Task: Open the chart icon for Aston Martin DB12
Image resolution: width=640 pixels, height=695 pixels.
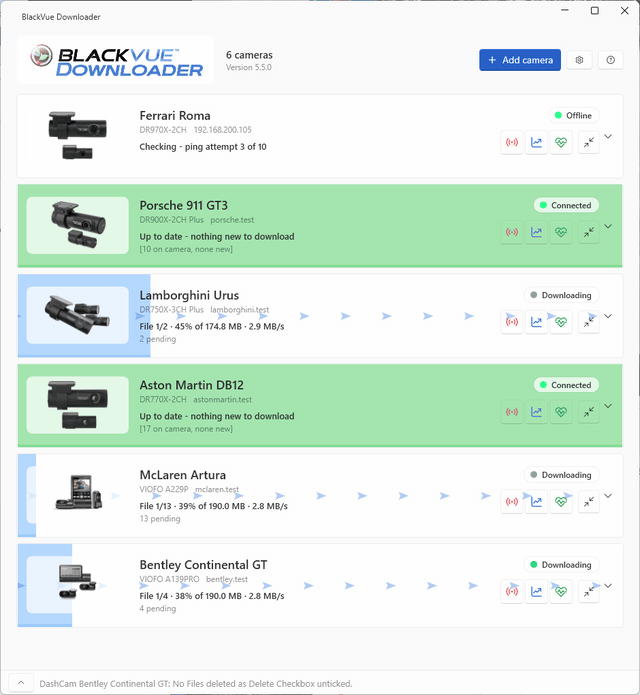Action: tap(536, 412)
